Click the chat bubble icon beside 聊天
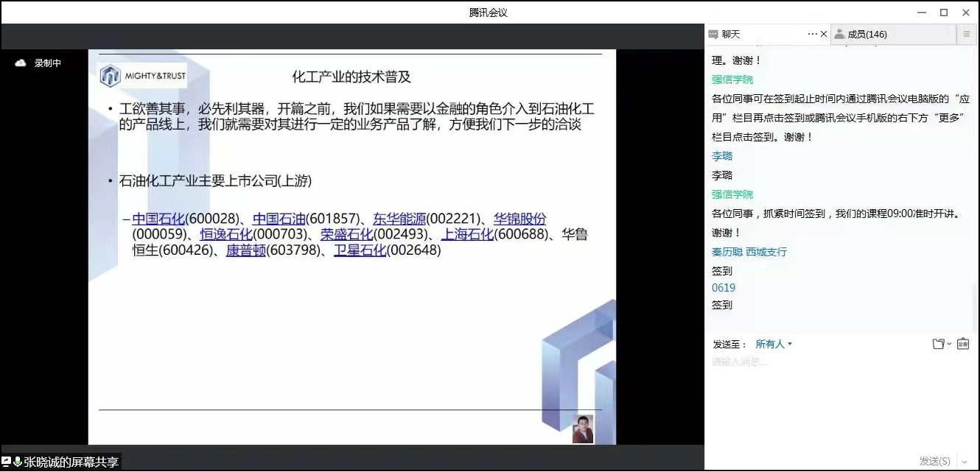This screenshot has width=980, height=472. tap(713, 35)
